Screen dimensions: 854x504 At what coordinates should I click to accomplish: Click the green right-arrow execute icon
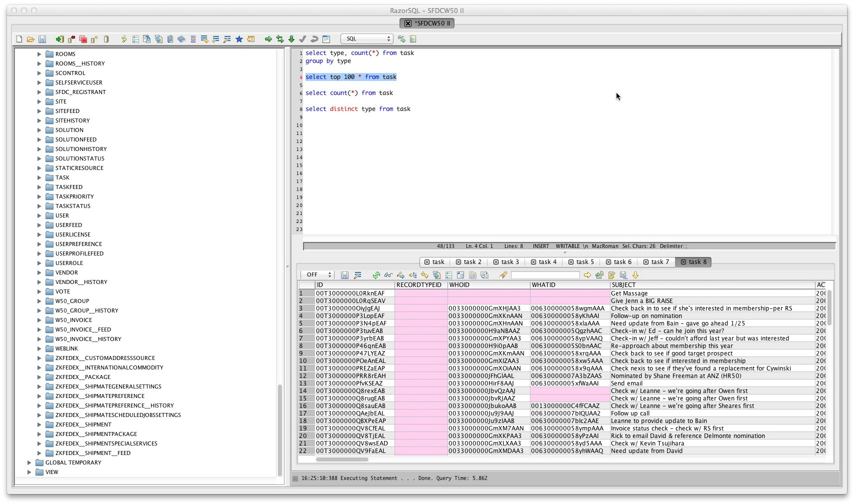(x=268, y=39)
